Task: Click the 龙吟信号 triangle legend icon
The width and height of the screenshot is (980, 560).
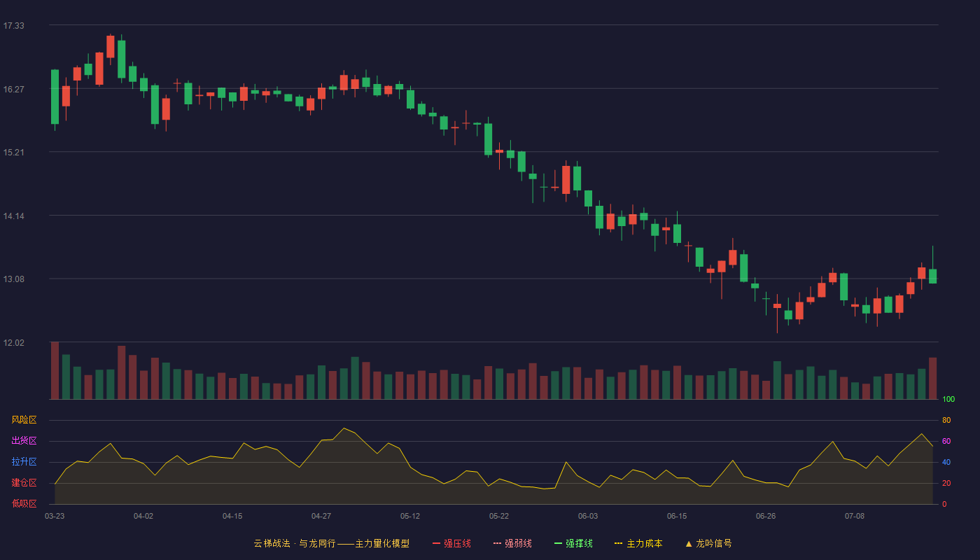Action: [x=689, y=543]
